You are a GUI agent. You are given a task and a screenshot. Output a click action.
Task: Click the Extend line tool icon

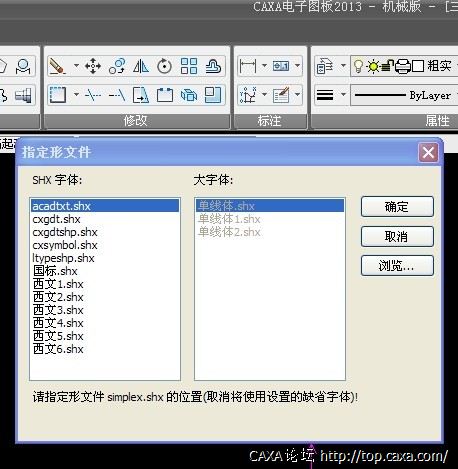[x=117, y=95]
